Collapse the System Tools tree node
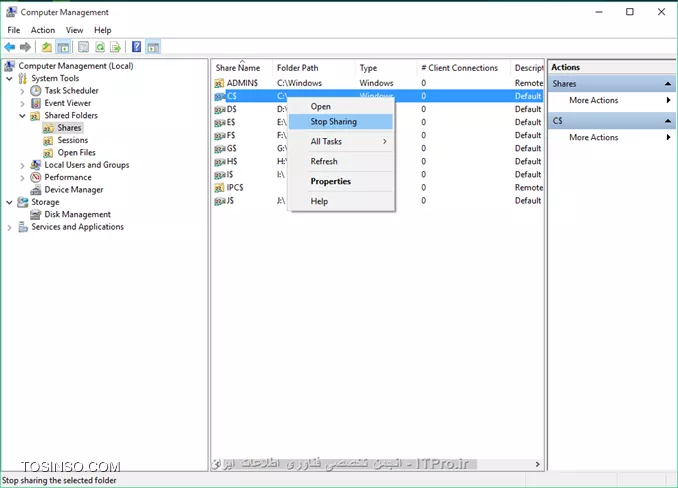 point(10,79)
